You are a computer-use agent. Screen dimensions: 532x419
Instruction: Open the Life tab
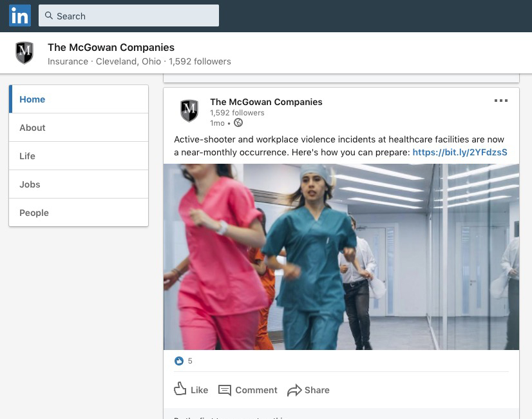pos(79,156)
